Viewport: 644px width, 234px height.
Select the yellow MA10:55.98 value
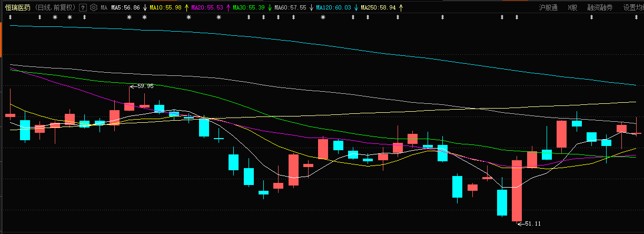coord(165,8)
